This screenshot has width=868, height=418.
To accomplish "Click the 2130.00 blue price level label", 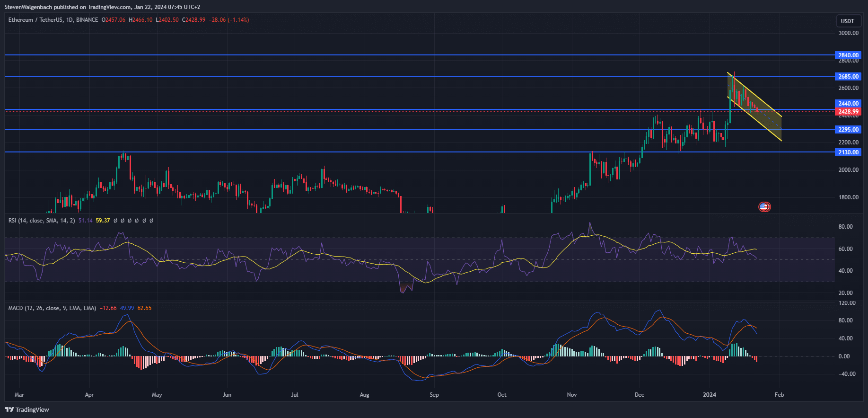I will (848, 152).
